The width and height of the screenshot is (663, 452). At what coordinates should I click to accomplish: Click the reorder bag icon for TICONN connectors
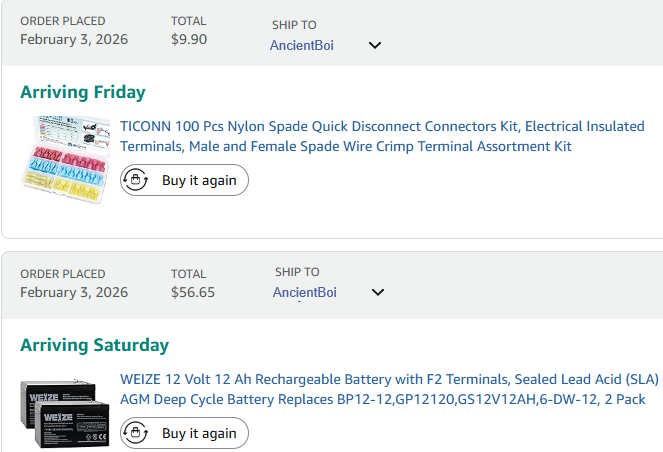click(x=135, y=180)
